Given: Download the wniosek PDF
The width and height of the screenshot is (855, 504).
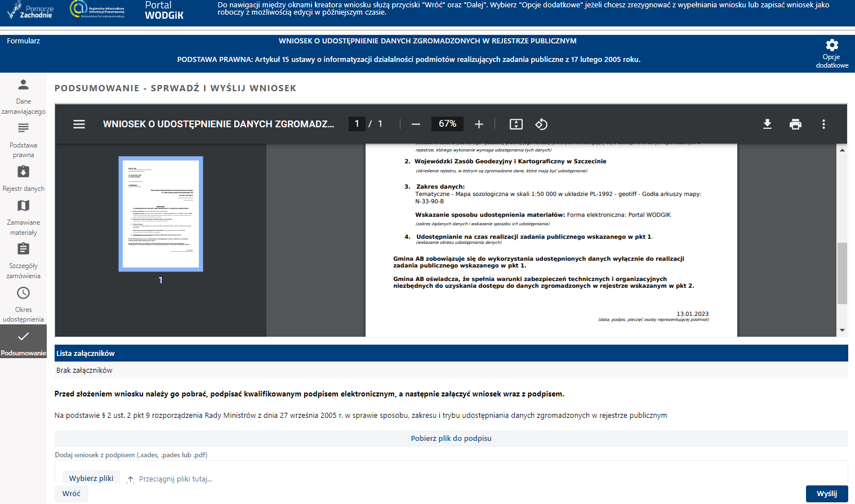Looking at the screenshot, I should coord(767,124).
